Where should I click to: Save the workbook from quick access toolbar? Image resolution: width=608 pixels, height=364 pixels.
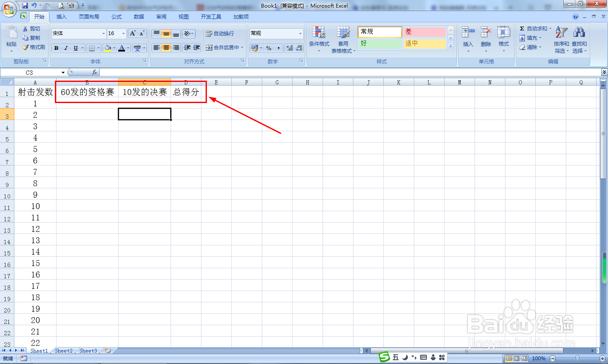pos(25,5)
